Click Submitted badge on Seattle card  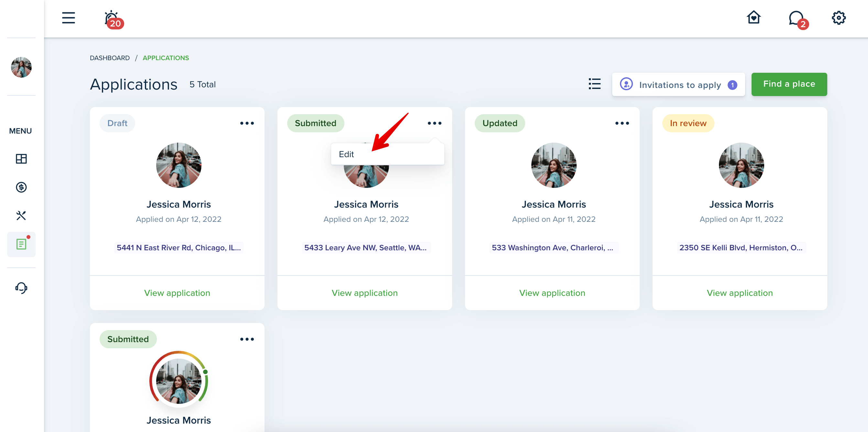point(315,123)
